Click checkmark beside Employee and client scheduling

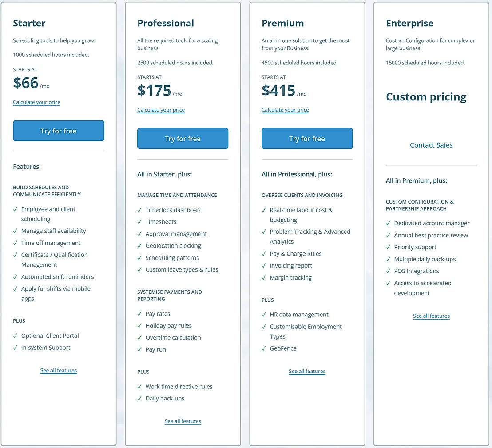[16, 209]
